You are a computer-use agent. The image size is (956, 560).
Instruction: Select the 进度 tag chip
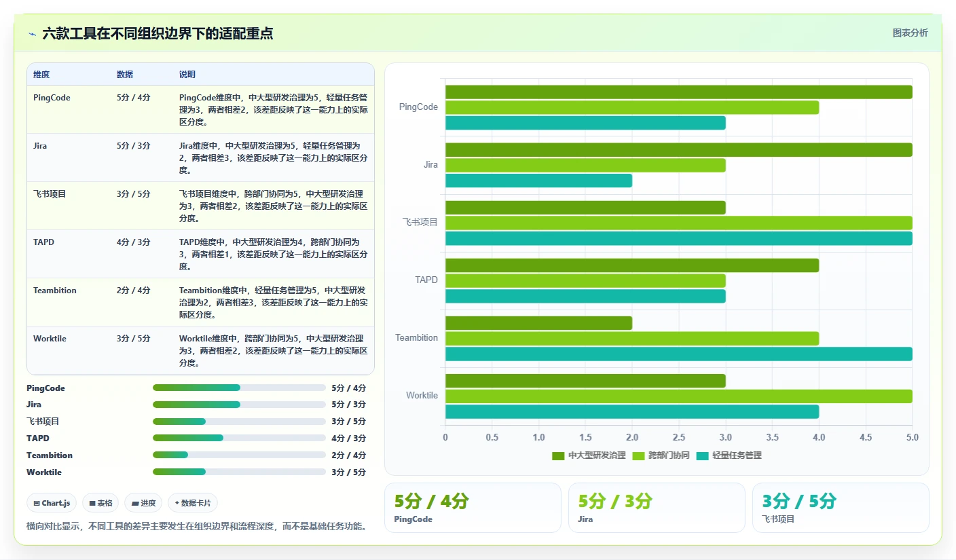(143, 503)
